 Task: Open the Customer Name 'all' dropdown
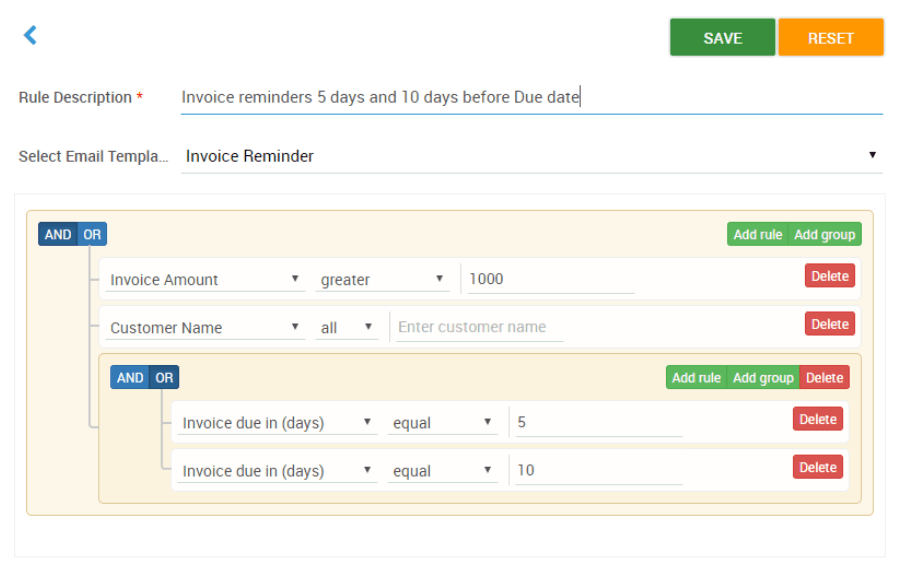[346, 327]
